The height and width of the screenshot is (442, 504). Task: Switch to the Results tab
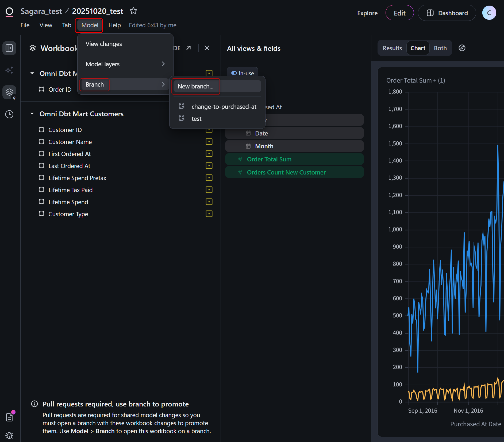(392, 48)
